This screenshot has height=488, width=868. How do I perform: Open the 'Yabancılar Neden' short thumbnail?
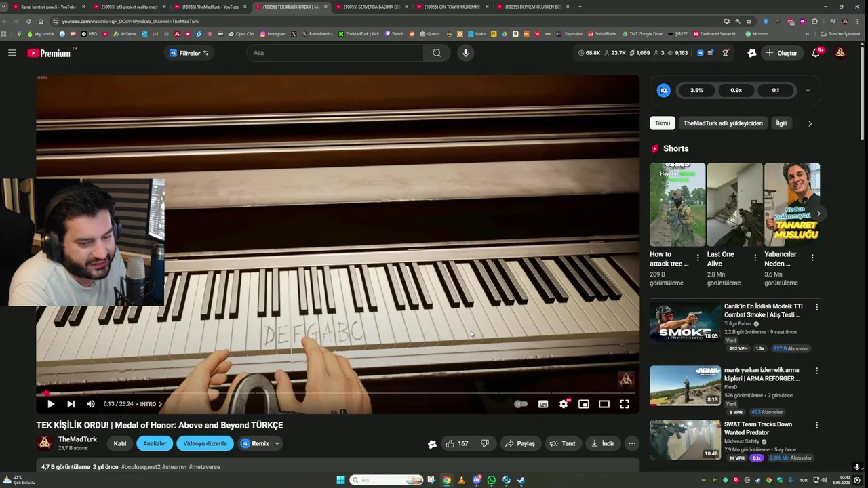click(792, 205)
